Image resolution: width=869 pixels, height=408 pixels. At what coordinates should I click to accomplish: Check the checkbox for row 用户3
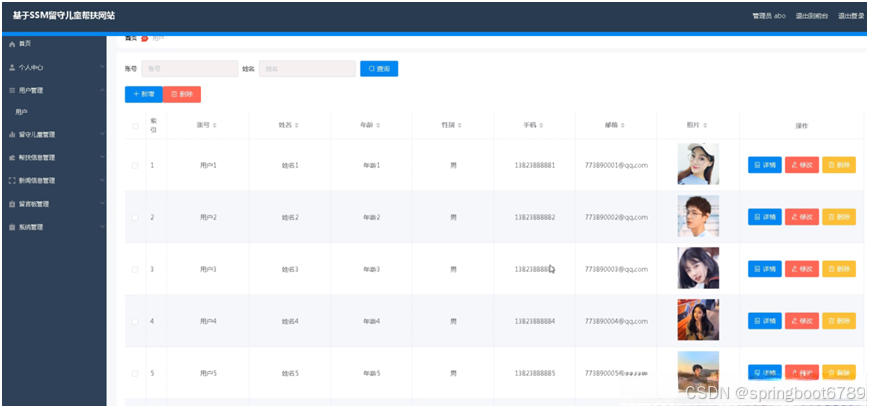point(135,269)
